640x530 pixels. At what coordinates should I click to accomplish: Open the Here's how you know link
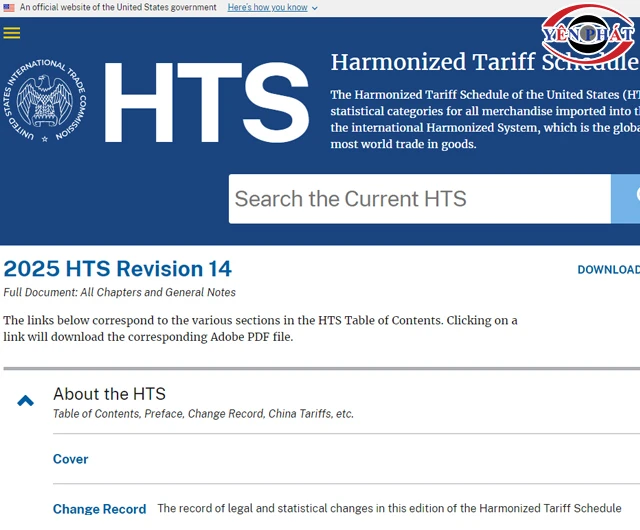point(267,8)
